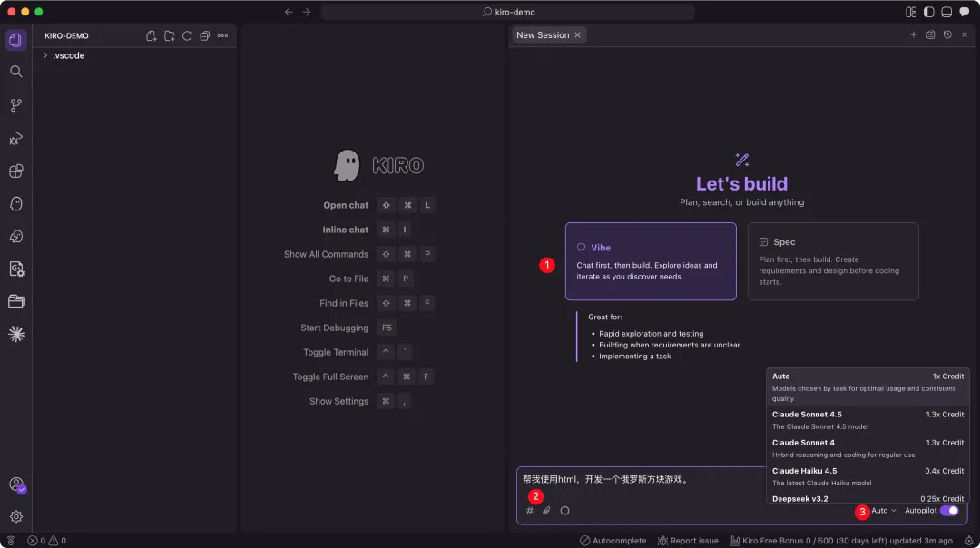Screen dimensions: 980x548
Task: Choose the Claude Sonnet 4.5 model
Action: tap(867, 420)
